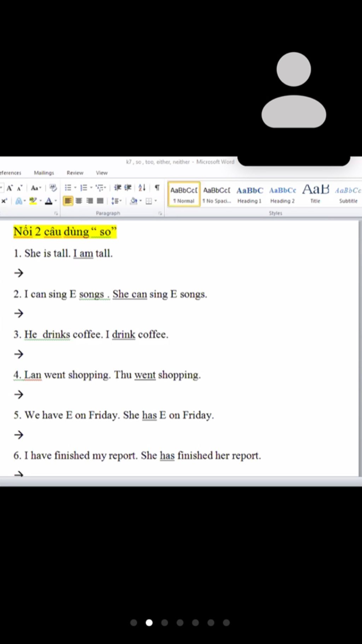Click the Sort icon

pyautogui.click(x=142, y=188)
